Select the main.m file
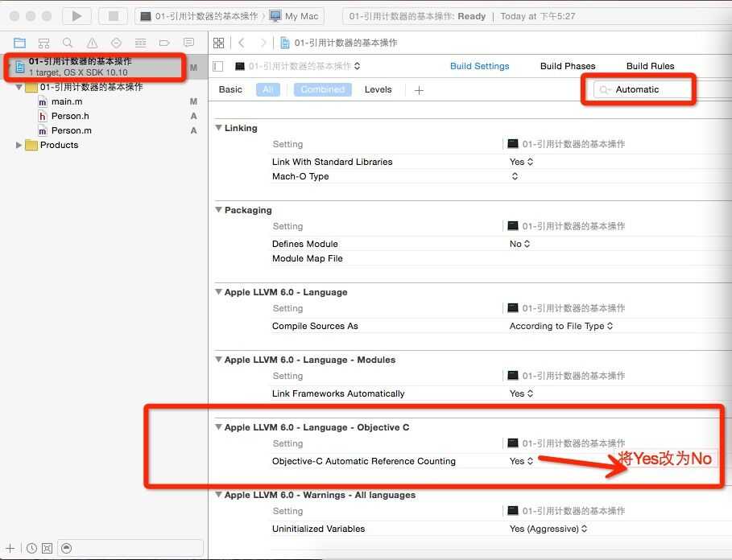This screenshot has height=560, width=732. (67, 101)
